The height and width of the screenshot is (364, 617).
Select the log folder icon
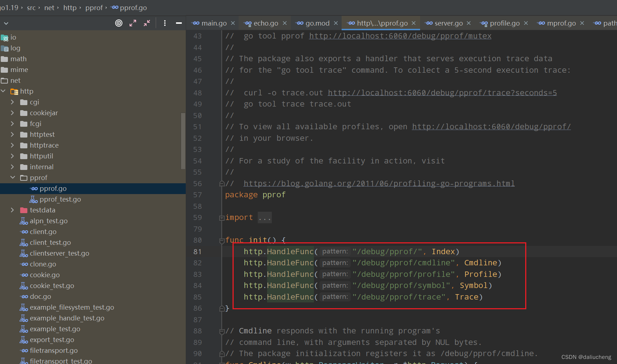5,48
